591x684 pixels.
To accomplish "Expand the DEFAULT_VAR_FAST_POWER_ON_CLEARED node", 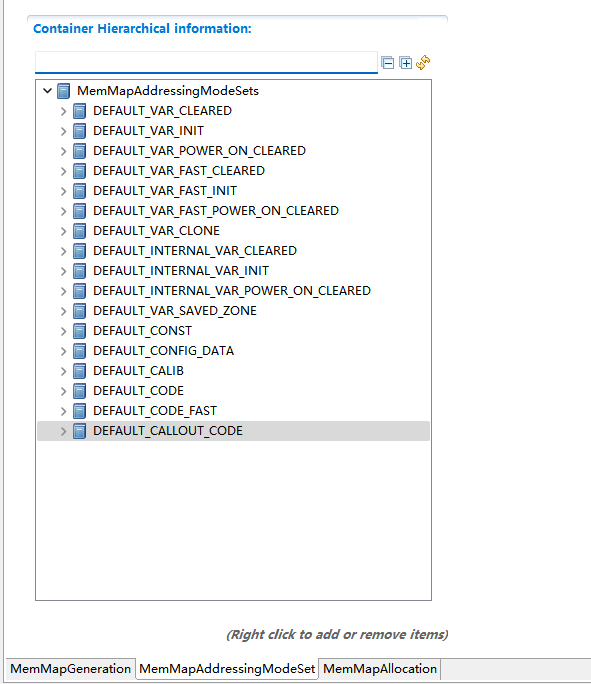I will 64,212.
